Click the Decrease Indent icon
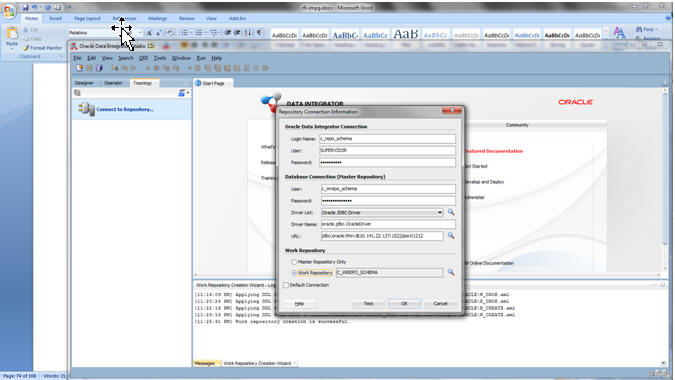Image resolution: width=675 pixels, height=380 pixels. point(228,33)
